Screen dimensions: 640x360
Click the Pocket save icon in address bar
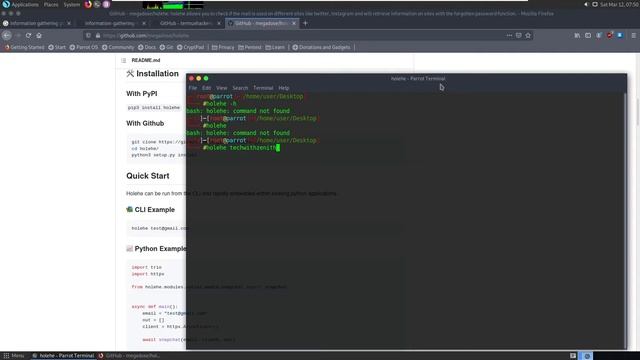coord(518,36)
